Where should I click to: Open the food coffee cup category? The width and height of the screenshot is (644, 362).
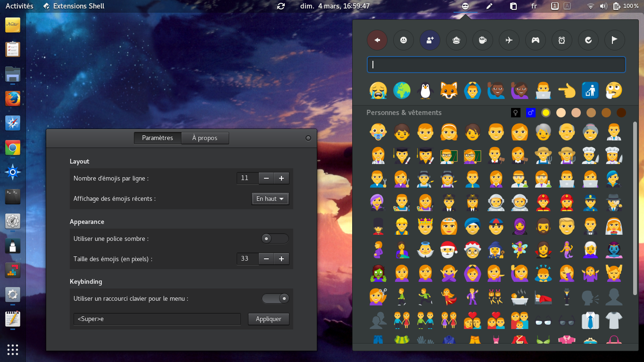(483, 41)
